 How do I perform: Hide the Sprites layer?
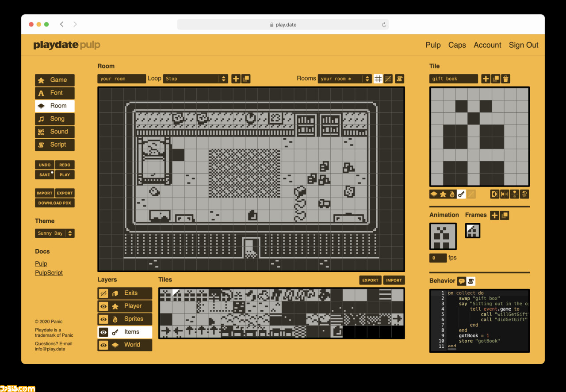point(103,319)
